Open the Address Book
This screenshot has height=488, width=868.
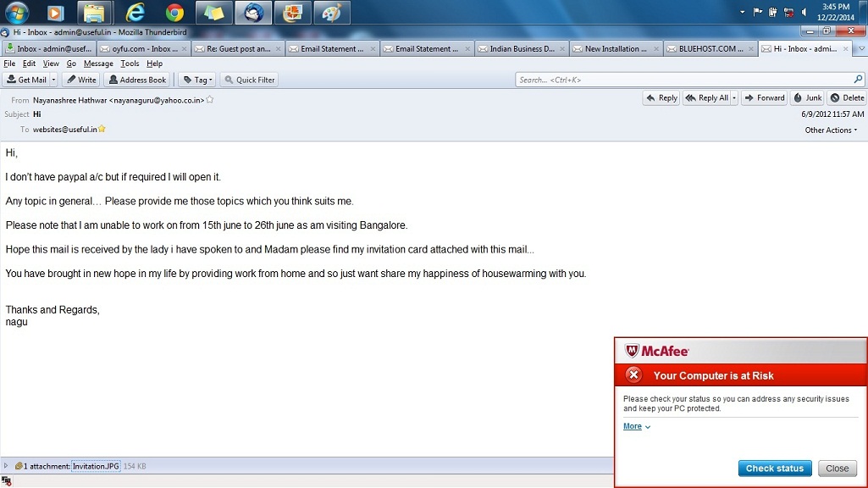(x=136, y=80)
